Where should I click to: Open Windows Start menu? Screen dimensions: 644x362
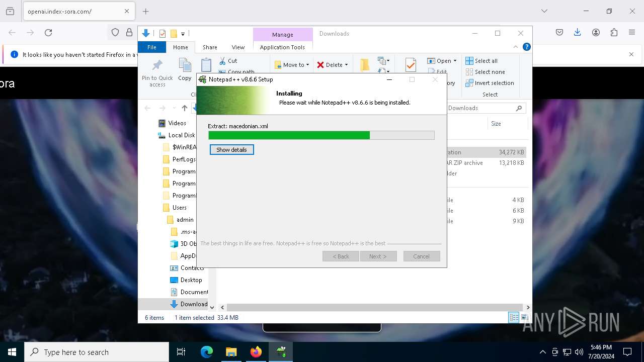click(x=12, y=352)
